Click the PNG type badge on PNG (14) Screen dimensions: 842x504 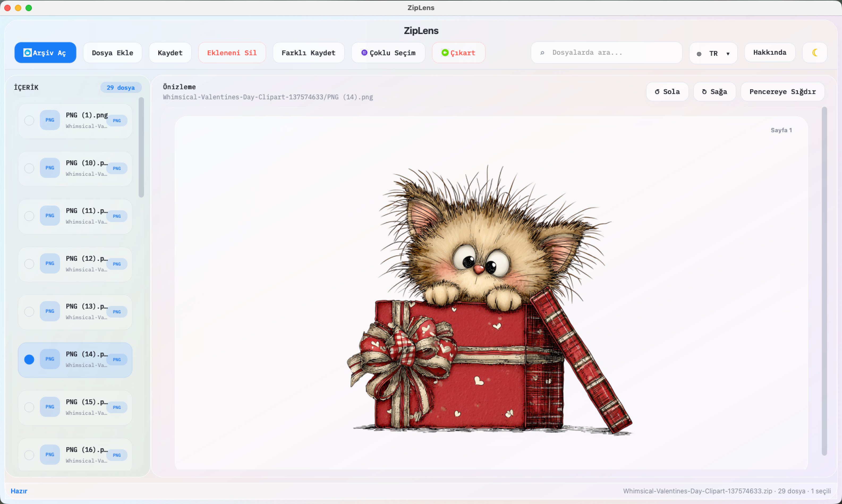point(117,360)
